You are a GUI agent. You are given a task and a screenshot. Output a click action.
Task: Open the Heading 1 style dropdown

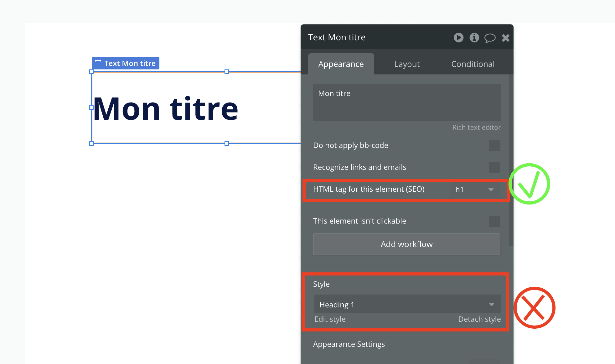coord(406,304)
